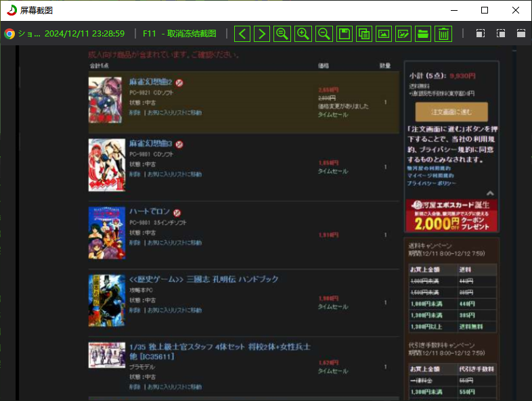Go to the previous screenshot with left arrow
Image resolution: width=532 pixels, height=401 pixels.
242,34
